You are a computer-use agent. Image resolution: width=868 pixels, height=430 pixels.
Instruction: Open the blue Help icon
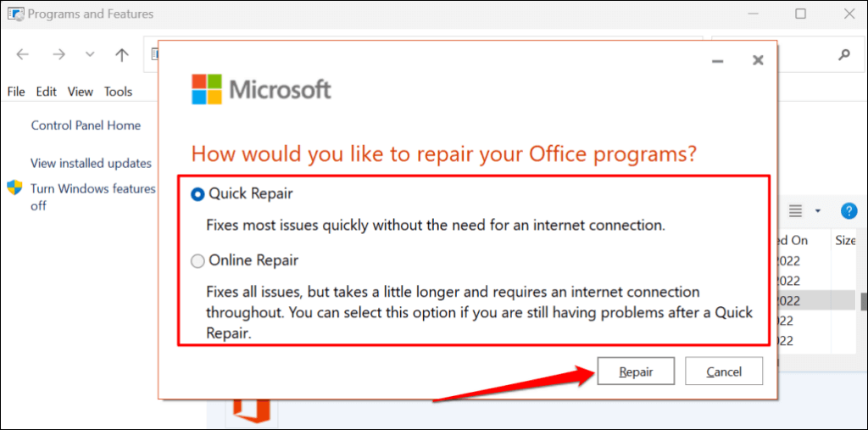pyautogui.click(x=848, y=210)
